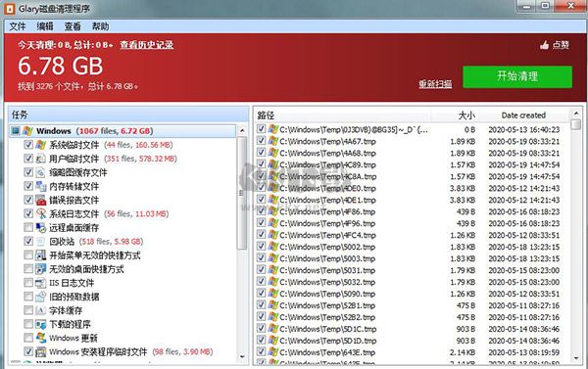Viewport: 588px width, 369px height.
Task: Click file icon for 5D1C.tmp
Action: point(273,329)
